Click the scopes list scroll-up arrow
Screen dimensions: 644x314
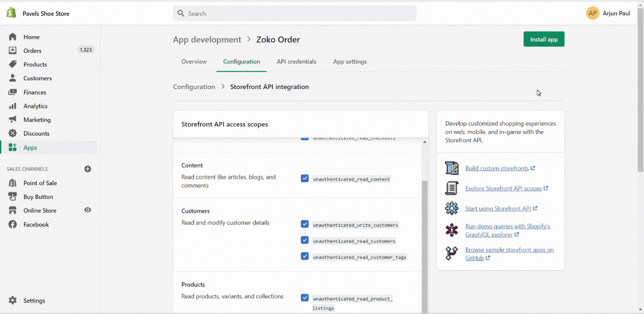click(425, 142)
